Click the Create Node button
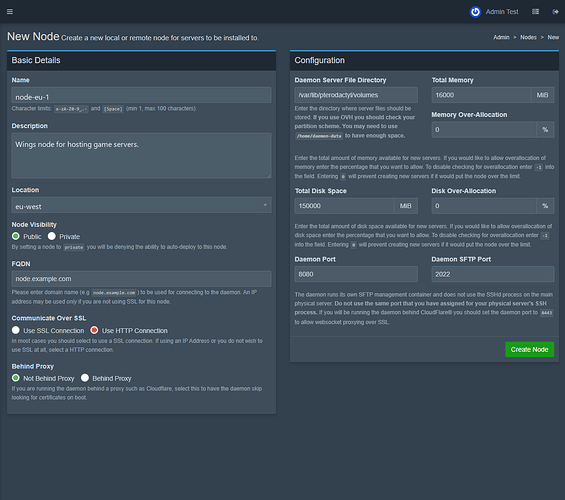Viewport: 565px width, 500px height. pyautogui.click(x=529, y=349)
